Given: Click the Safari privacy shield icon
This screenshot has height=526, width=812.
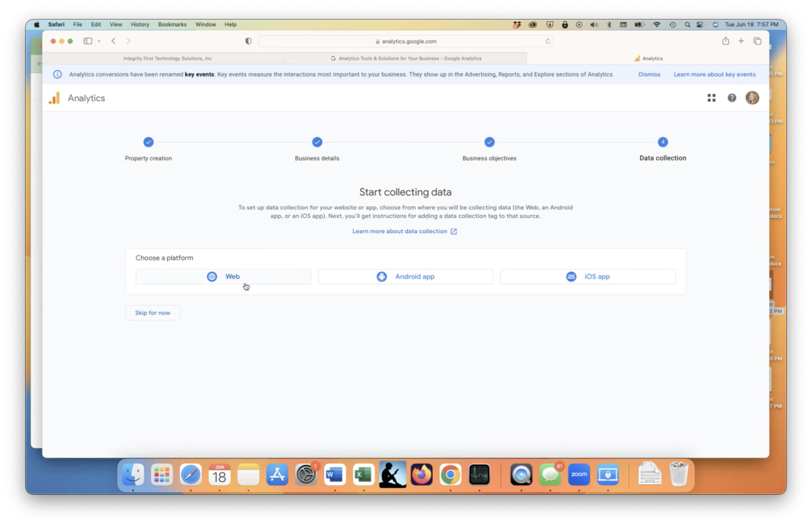Looking at the screenshot, I should click(248, 41).
